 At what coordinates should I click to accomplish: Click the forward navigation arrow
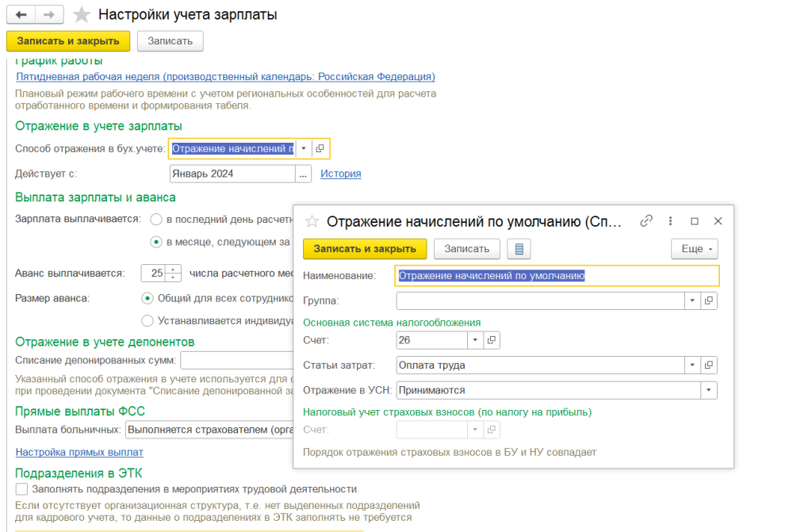pos(48,15)
